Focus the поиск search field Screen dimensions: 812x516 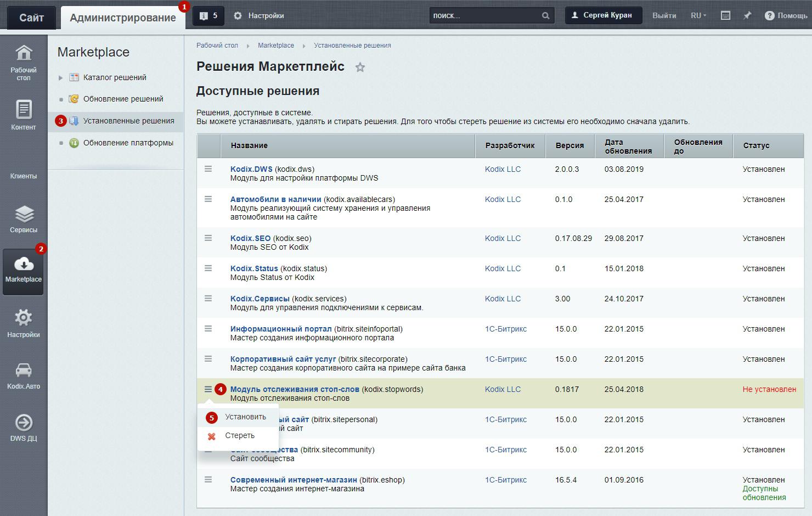pos(485,15)
